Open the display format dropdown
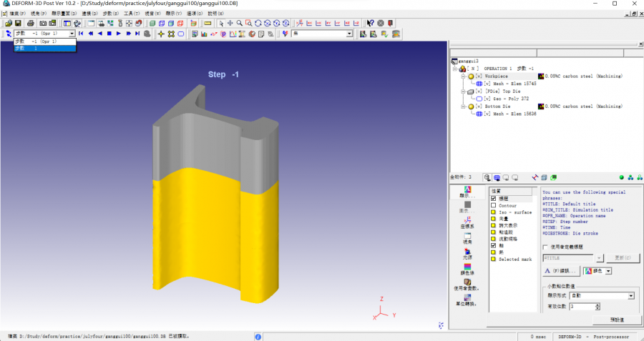 (x=630, y=295)
